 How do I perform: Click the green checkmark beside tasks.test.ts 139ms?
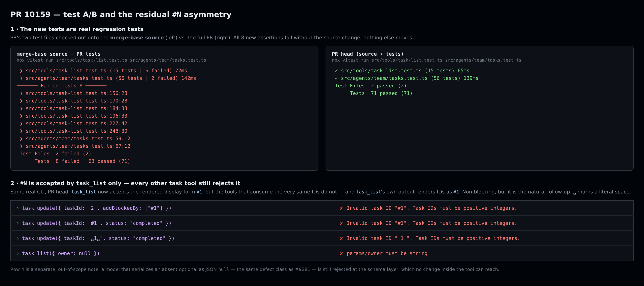click(336, 78)
